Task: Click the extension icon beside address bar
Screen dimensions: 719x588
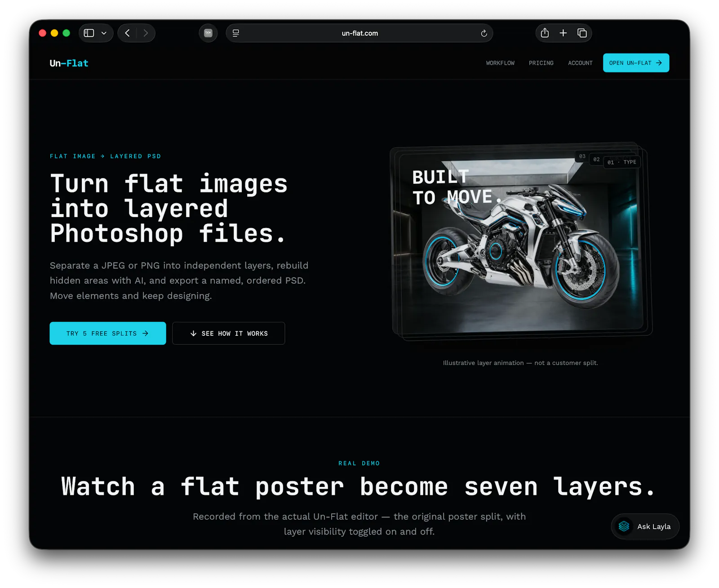Action: [x=208, y=33]
